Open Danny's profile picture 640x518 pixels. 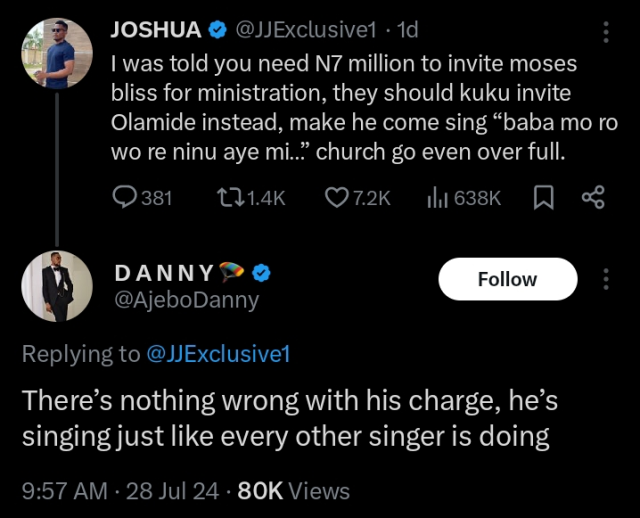coord(57,286)
